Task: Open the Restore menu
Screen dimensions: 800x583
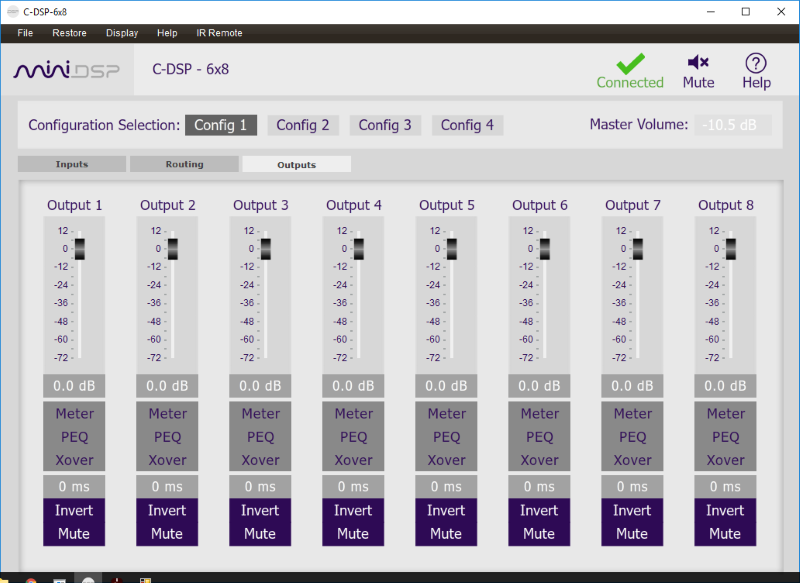Action: coord(69,33)
